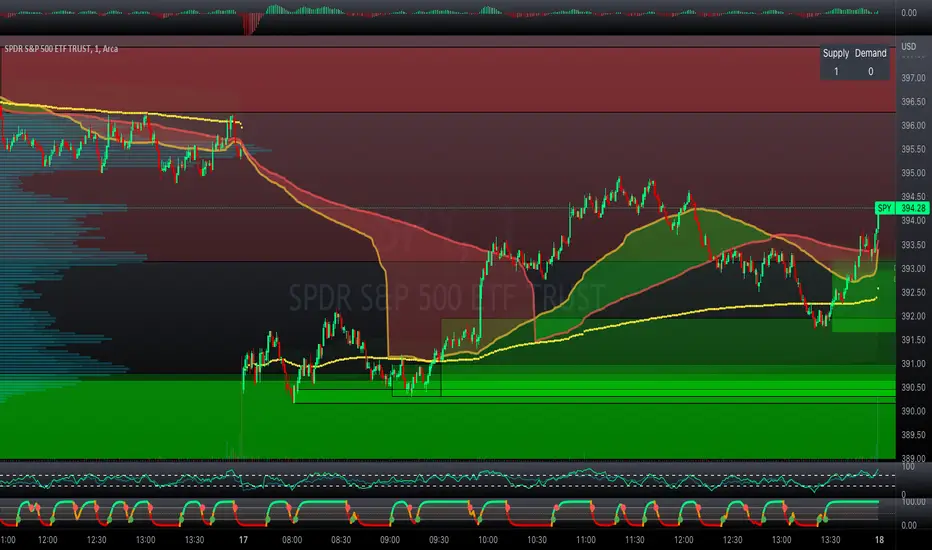This screenshot has width=932, height=550.
Task: Click the 10:00 time axis label
Action: click(488, 540)
